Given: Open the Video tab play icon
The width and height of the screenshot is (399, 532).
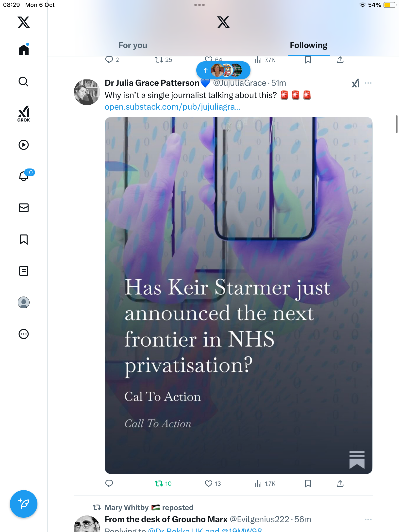Looking at the screenshot, I should point(24,145).
